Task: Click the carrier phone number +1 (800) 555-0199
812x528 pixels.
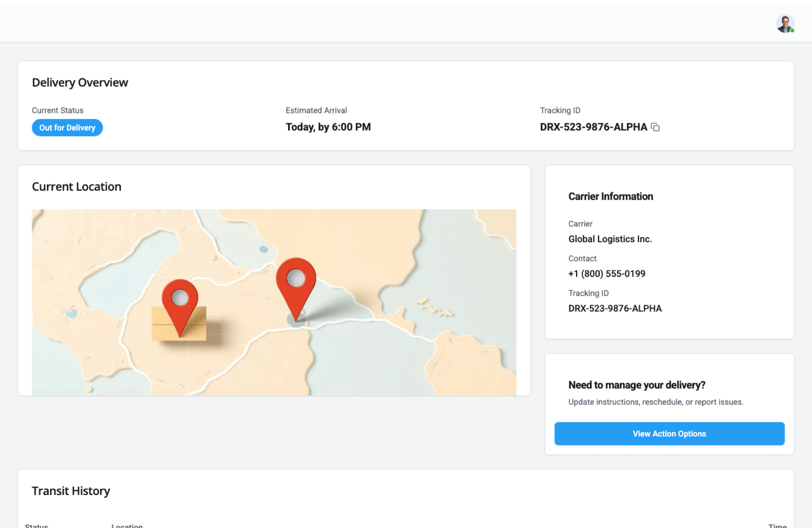Action: pos(606,274)
